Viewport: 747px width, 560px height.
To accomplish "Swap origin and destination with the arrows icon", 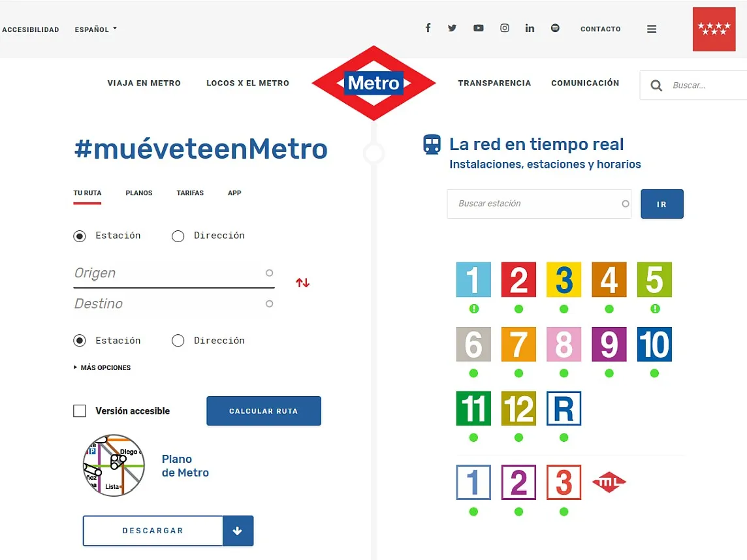I will [x=302, y=283].
